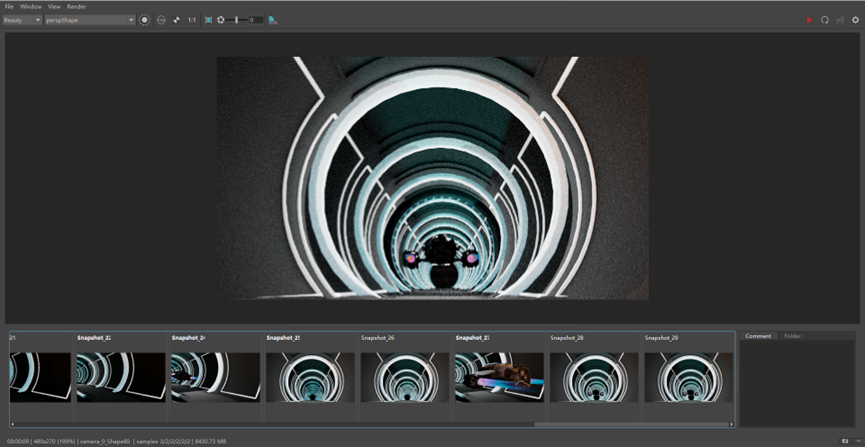Click the 00:00:09 render time text

tap(18, 441)
